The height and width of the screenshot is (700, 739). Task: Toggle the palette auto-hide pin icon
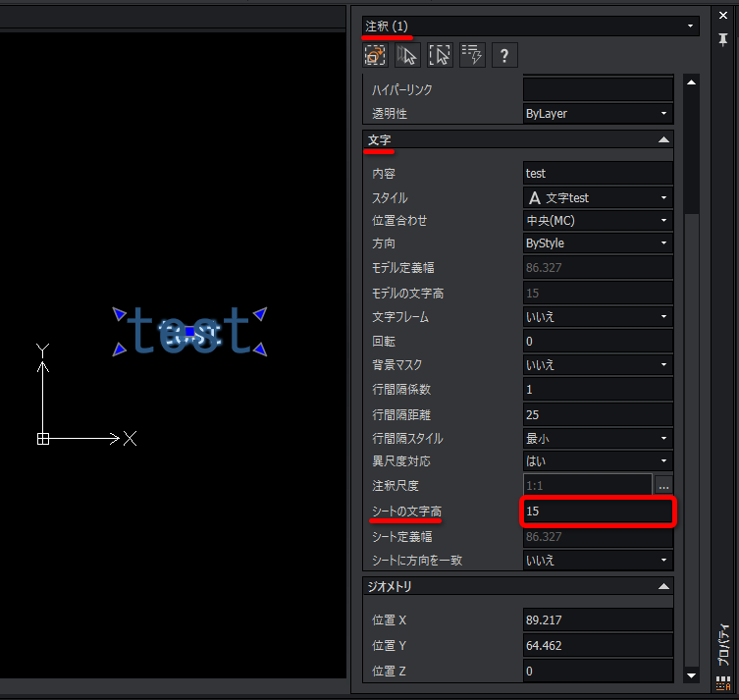723,39
